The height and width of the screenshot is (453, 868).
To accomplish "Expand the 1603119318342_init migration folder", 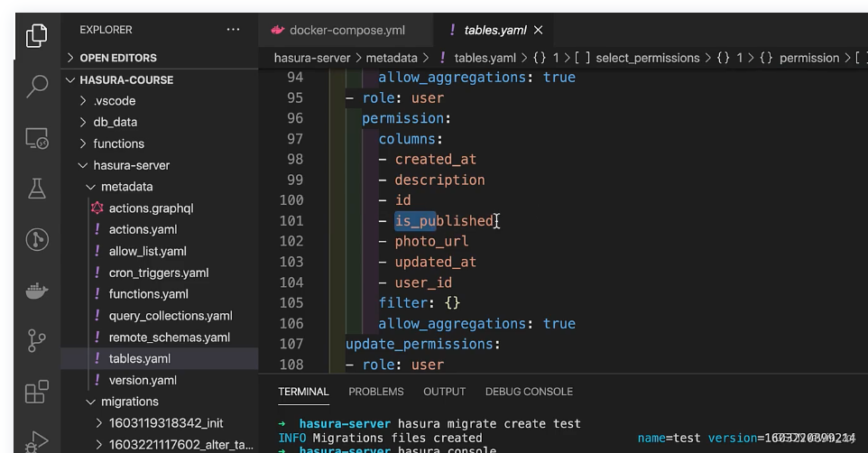I will click(x=165, y=422).
